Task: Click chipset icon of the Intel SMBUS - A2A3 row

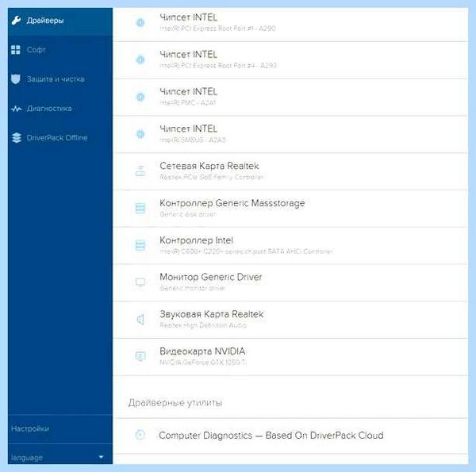Action: (x=140, y=134)
